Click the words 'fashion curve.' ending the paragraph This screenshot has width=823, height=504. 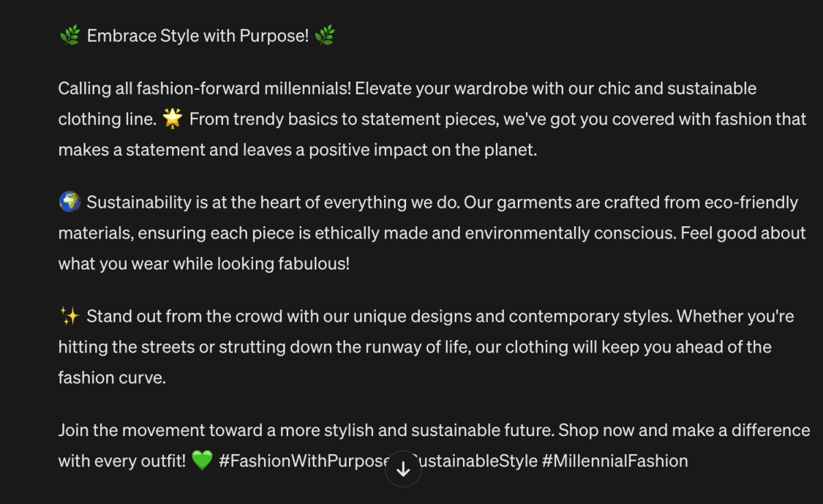click(x=112, y=377)
